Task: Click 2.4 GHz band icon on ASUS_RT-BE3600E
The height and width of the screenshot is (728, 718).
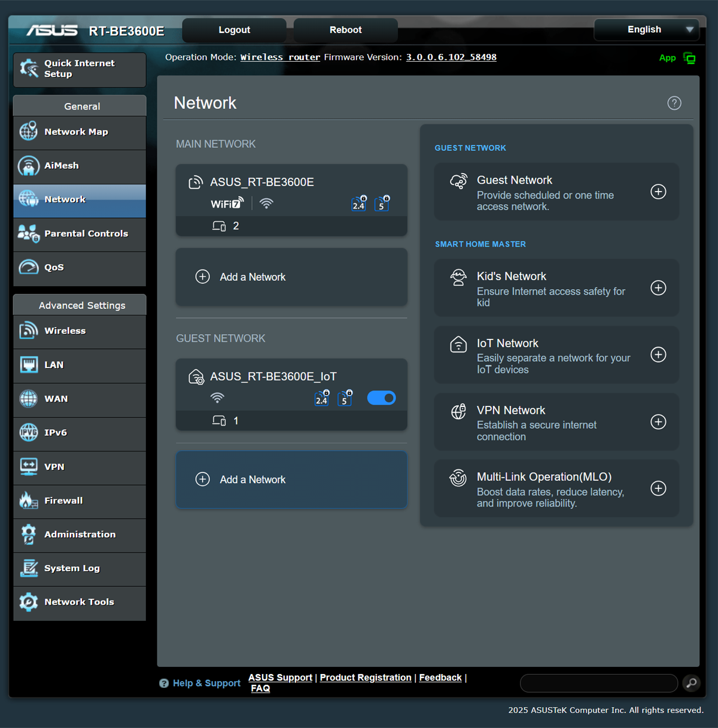Action: coord(359,204)
